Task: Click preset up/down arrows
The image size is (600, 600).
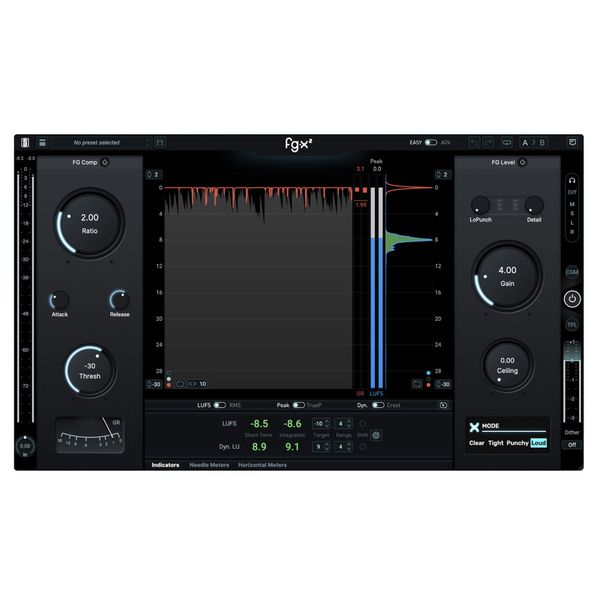Action: click(148, 143)
